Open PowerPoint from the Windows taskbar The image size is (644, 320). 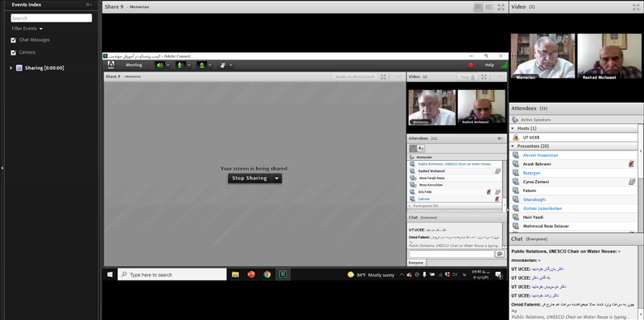(251, 274)
